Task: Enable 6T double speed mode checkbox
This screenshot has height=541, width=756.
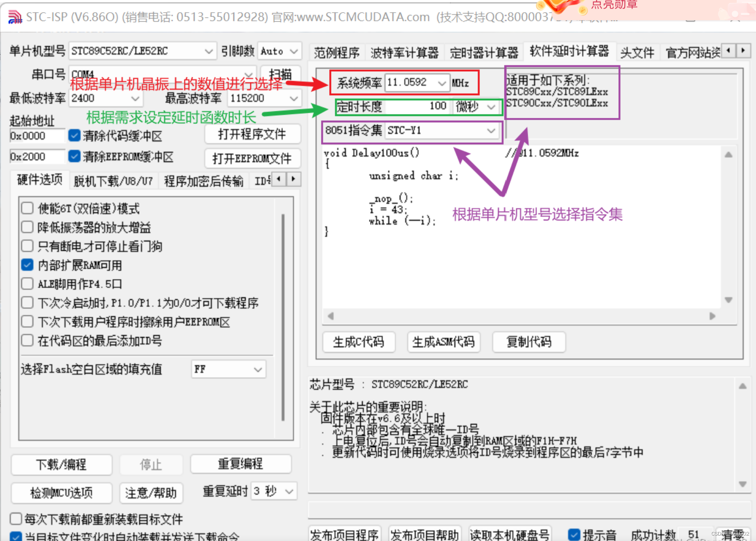Action: tap(27, 208)
